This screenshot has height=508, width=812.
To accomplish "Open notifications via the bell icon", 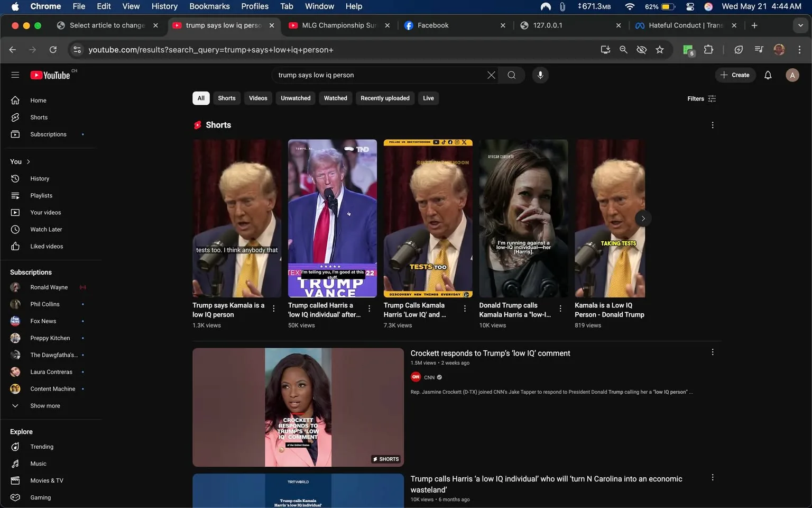I will pos(768,75).
